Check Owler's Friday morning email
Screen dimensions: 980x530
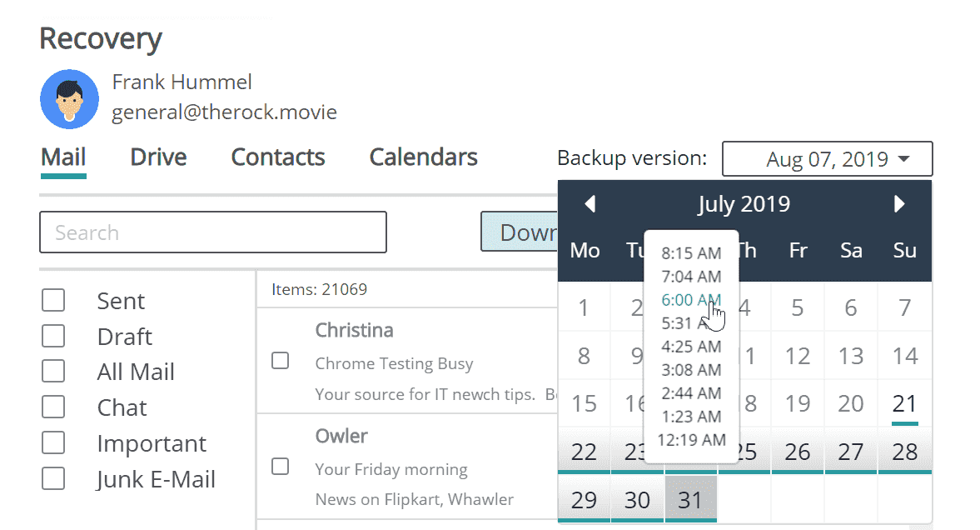click(280, 467)
